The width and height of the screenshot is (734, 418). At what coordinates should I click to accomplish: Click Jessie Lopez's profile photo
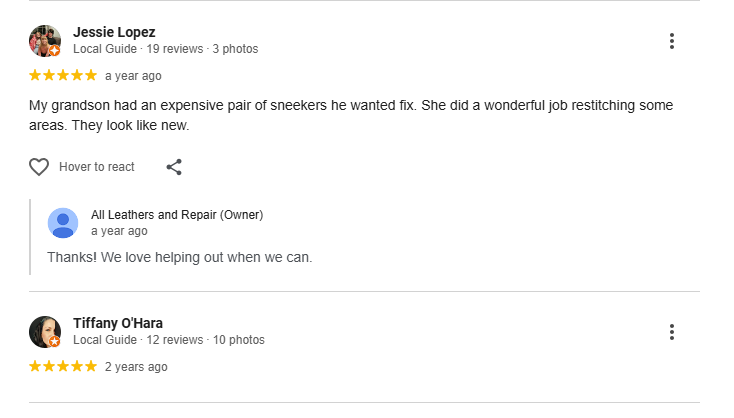[45, 41]
